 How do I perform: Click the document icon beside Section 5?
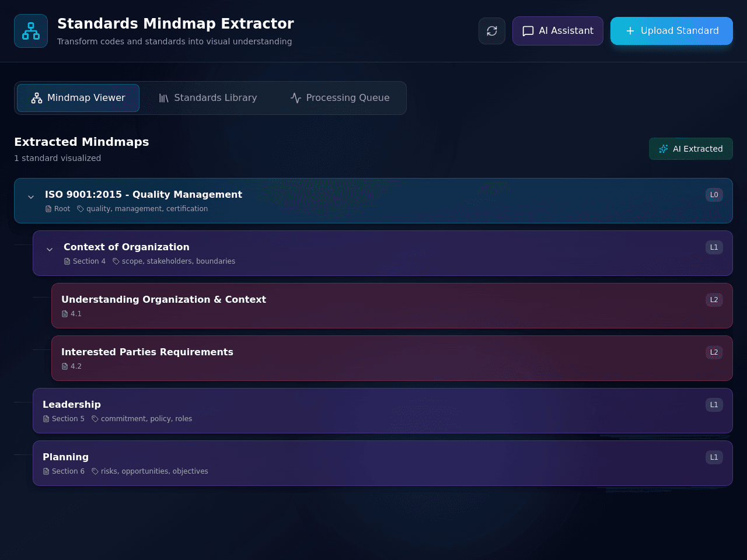(46, 419)
